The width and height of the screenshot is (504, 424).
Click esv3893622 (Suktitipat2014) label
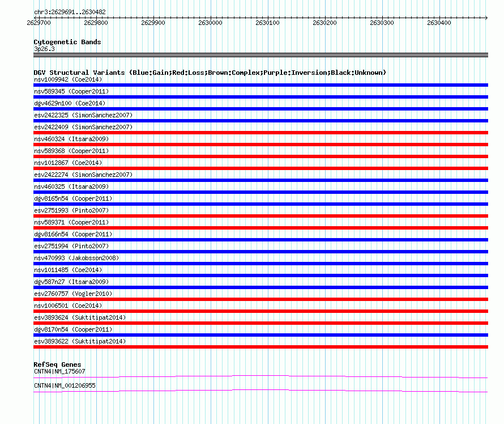(x=80, y=341)
